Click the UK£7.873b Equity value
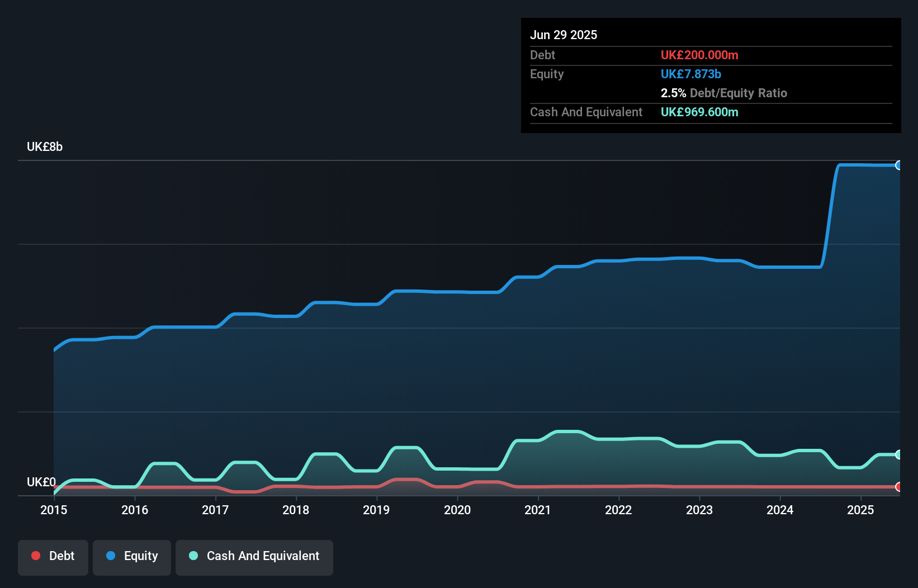918x588 pixels. (x=691, y=74)
